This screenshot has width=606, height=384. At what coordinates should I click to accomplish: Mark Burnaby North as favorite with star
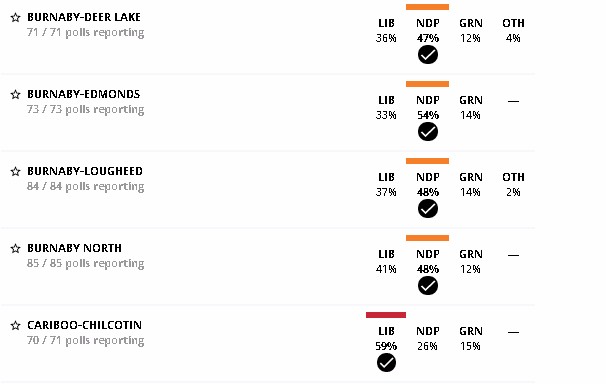point(15,248)
